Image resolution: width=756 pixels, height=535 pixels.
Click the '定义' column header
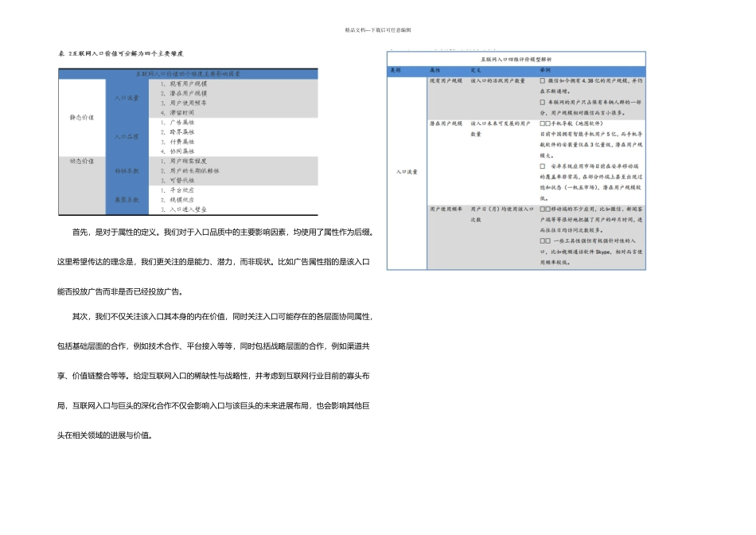[x=476, y=70]
